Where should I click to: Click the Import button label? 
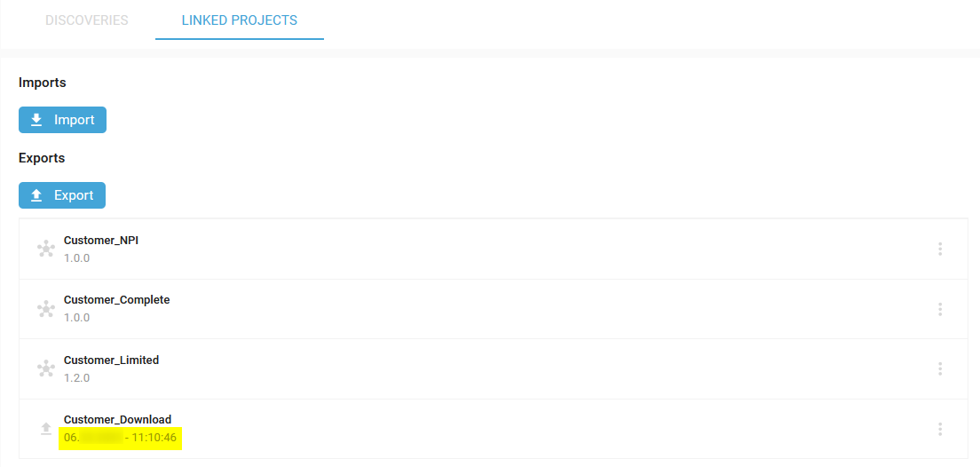pyautogui.click(x=75, y=120)
